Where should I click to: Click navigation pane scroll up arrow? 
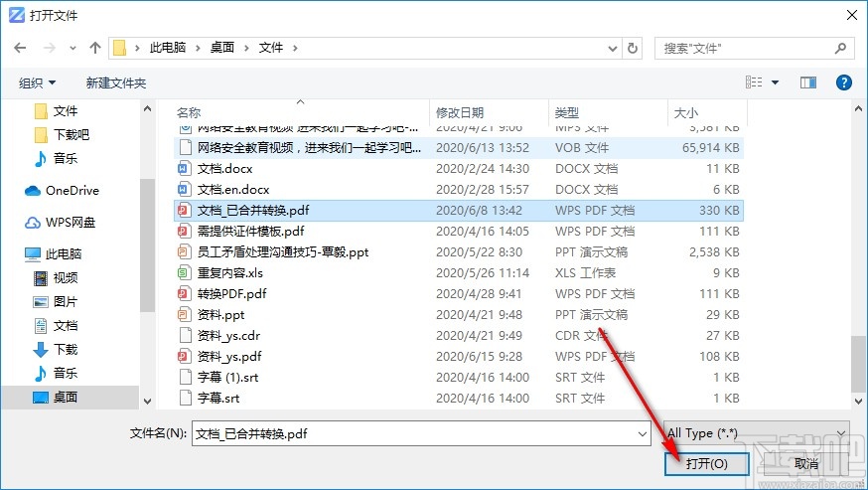click(147, 108)
